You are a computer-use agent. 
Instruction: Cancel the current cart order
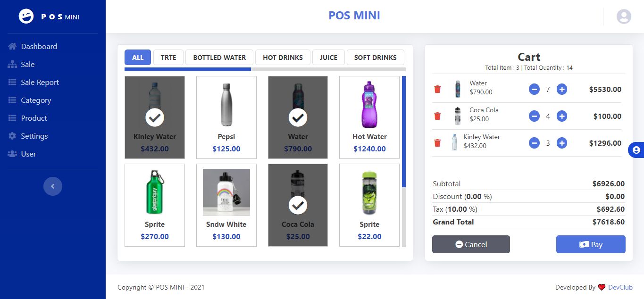point(471,244)
